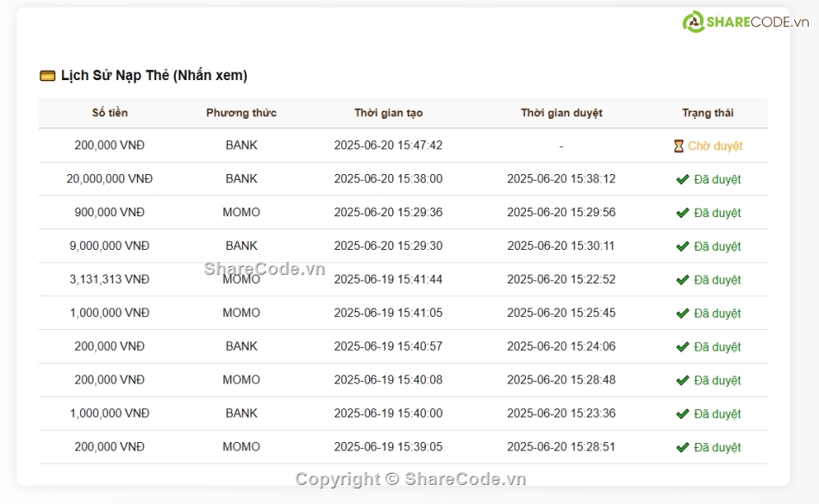Screen dimensions: 819x504
Task: Click the checkmark icon in the 15:40:00 row
Action: pyautogui.click(x=682, y=414)
